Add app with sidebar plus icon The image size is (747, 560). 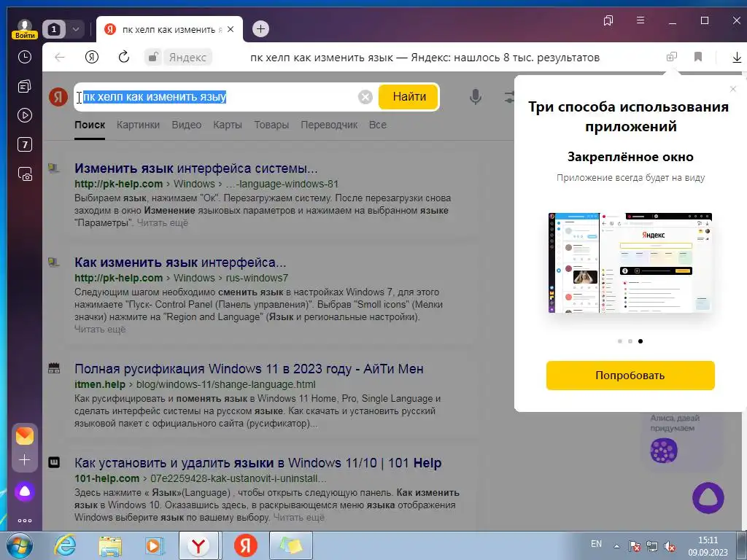[x=25, y=459]
